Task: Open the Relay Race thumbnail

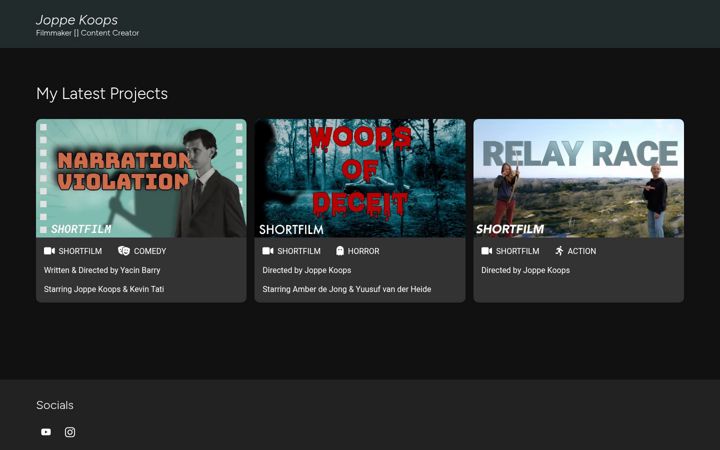Action: coord(579,178)
